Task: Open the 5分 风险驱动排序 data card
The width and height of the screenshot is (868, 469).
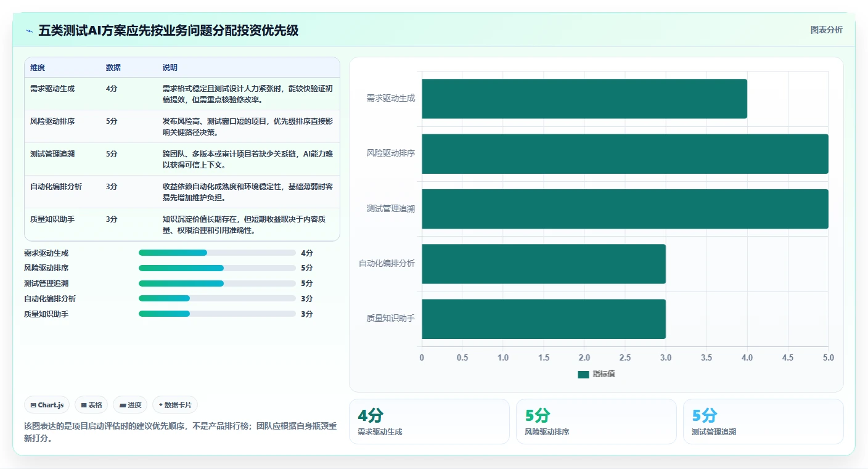Action: (596, 422)
